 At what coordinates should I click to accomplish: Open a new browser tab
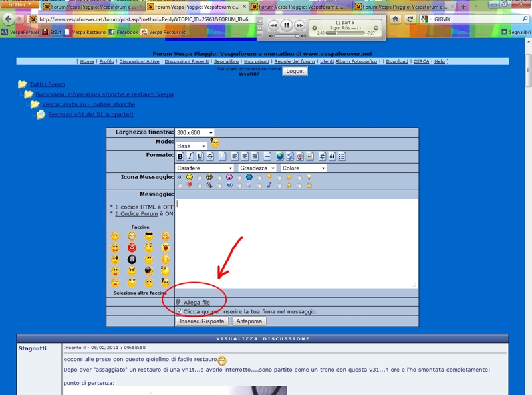[x=463, y=7]
